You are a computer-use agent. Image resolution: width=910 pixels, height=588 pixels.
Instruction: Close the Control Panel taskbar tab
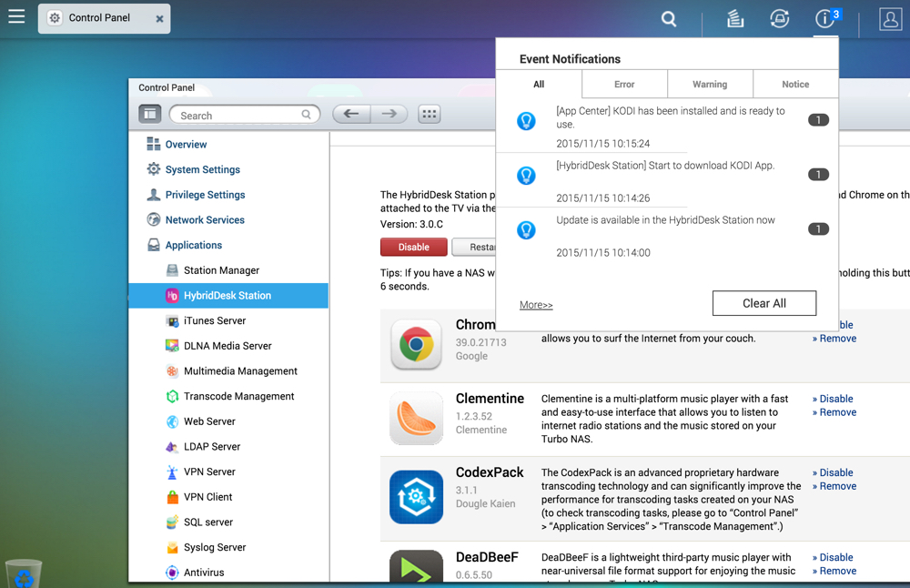pos(159,18)
